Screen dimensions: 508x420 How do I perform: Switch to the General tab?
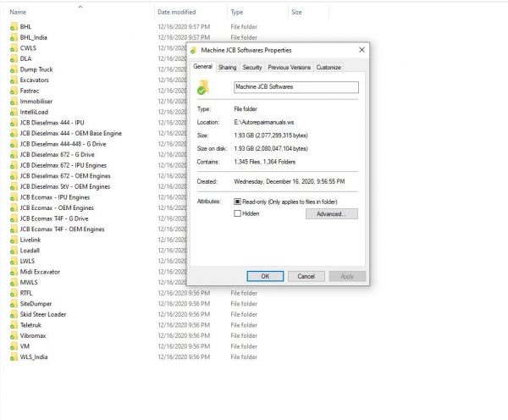202,66
